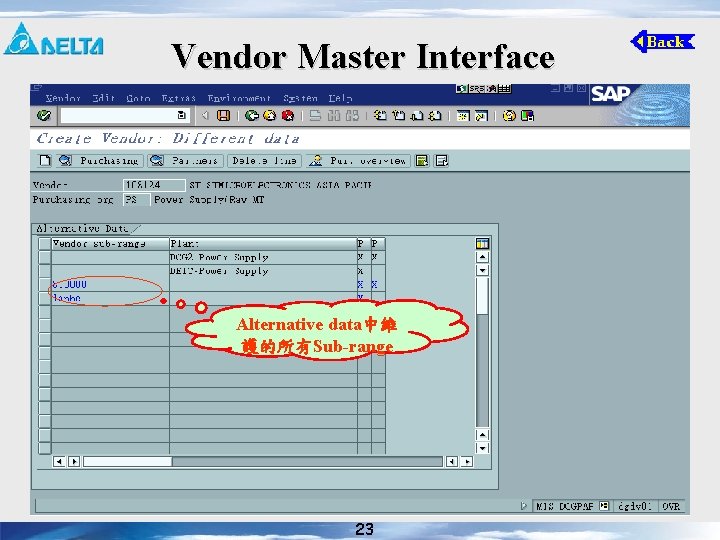
Task: Click the Plant column header
Action: click(x=263, y=243)
